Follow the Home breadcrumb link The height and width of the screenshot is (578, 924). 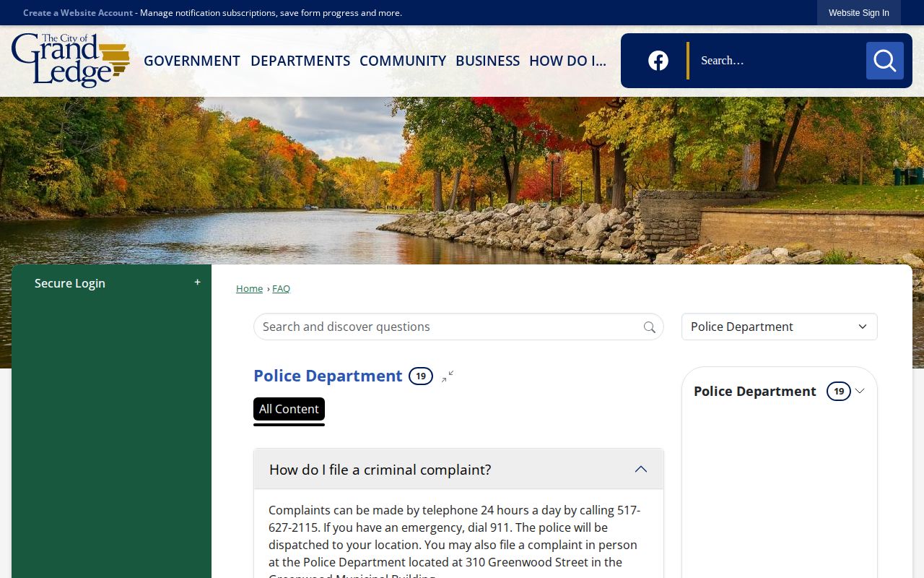tap(249, 288)
